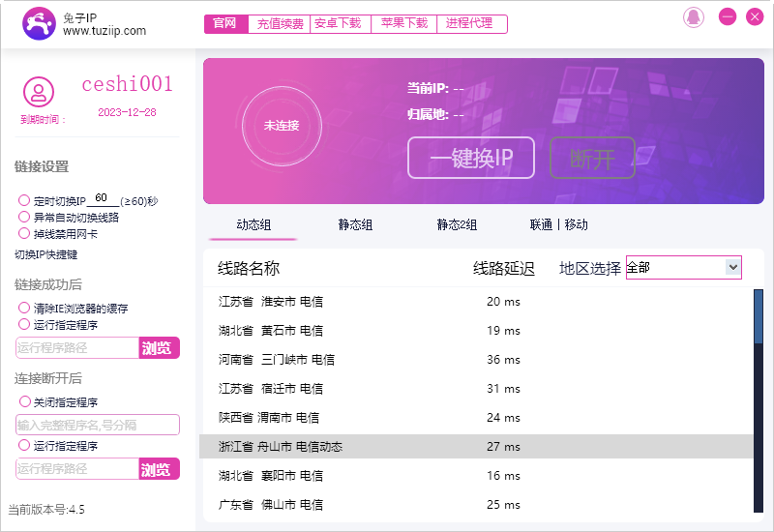
Task: Open the 安卓下载 tab
Action: [341, 23]
